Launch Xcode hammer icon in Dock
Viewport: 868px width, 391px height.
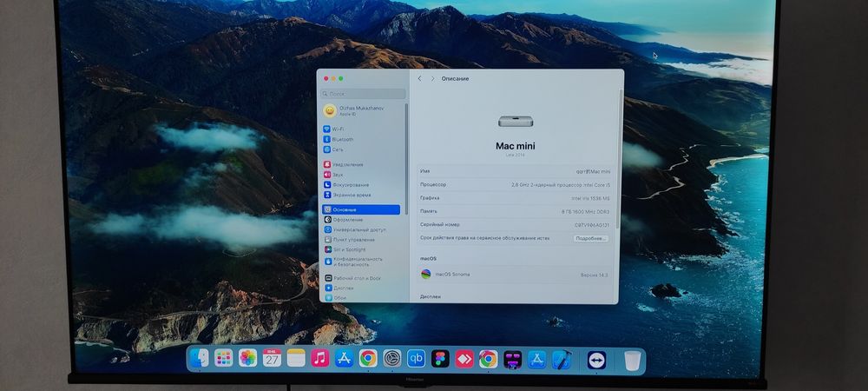click(562, 360)
